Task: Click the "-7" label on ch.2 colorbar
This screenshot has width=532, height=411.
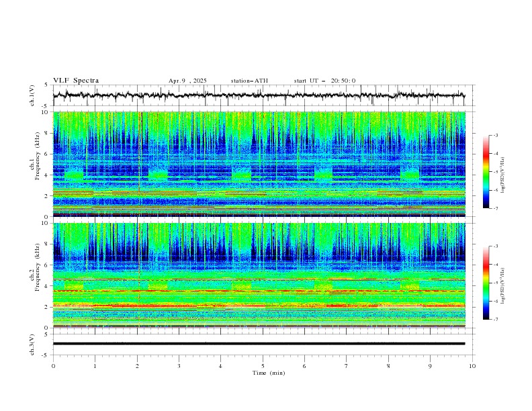Action: pos(496,320)
